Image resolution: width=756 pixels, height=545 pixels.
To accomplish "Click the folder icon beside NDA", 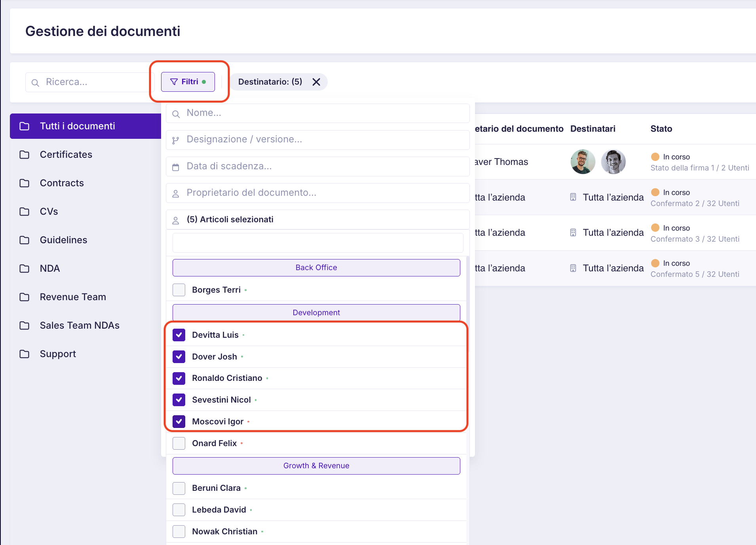I will pos(25,269).
